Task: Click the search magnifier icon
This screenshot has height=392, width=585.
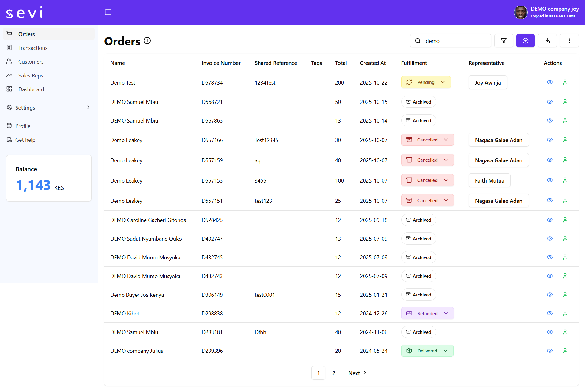Action: pos(418,40)
